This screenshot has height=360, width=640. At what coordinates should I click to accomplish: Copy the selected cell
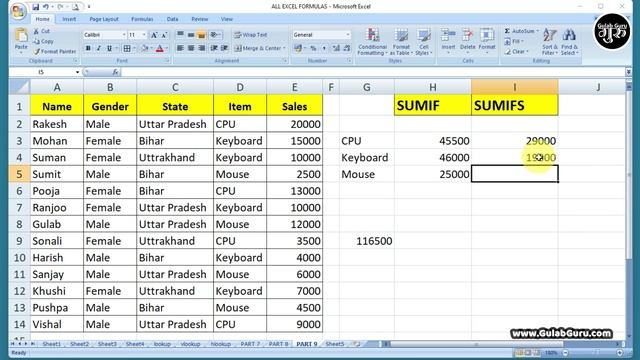(43, 41)
